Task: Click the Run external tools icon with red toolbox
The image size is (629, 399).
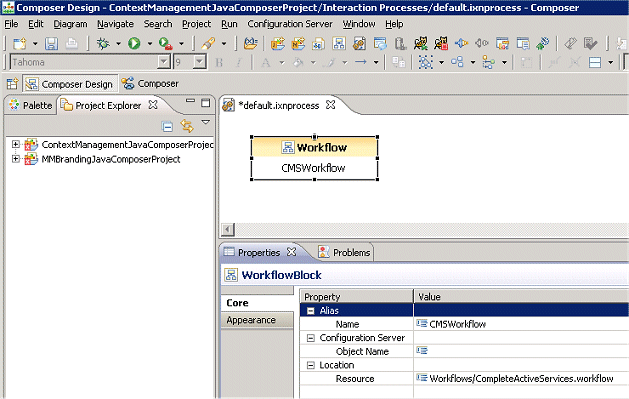Action: click(x=165, y=43)
